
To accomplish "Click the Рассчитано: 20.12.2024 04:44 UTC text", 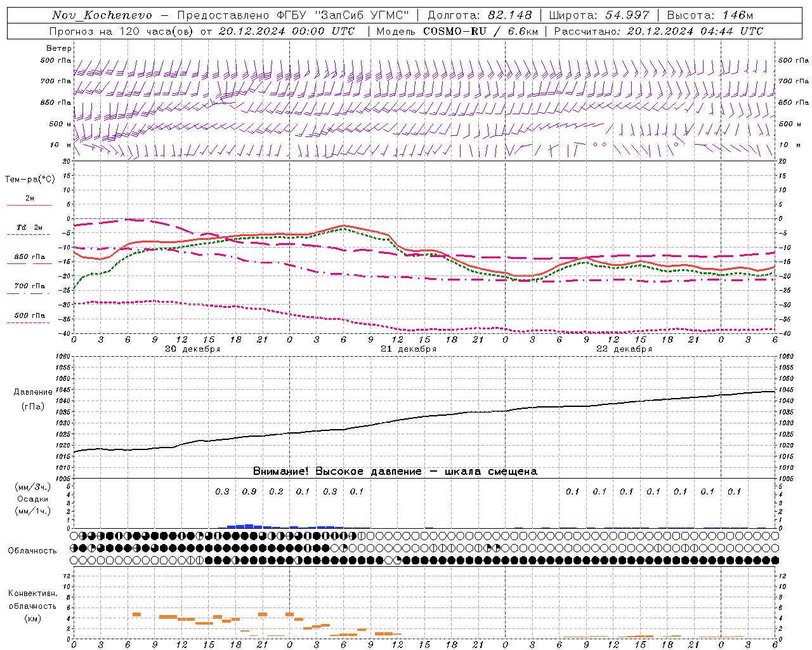I will point(658,31).
